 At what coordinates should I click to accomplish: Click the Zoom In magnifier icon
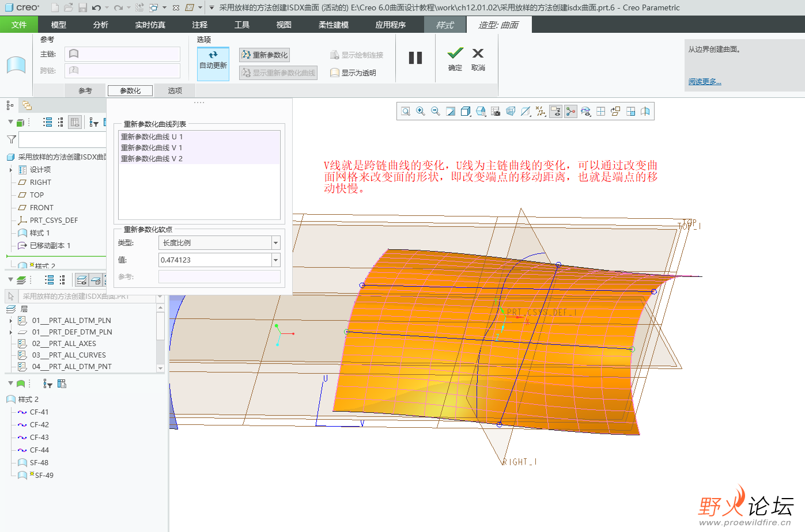coord(421,112)
